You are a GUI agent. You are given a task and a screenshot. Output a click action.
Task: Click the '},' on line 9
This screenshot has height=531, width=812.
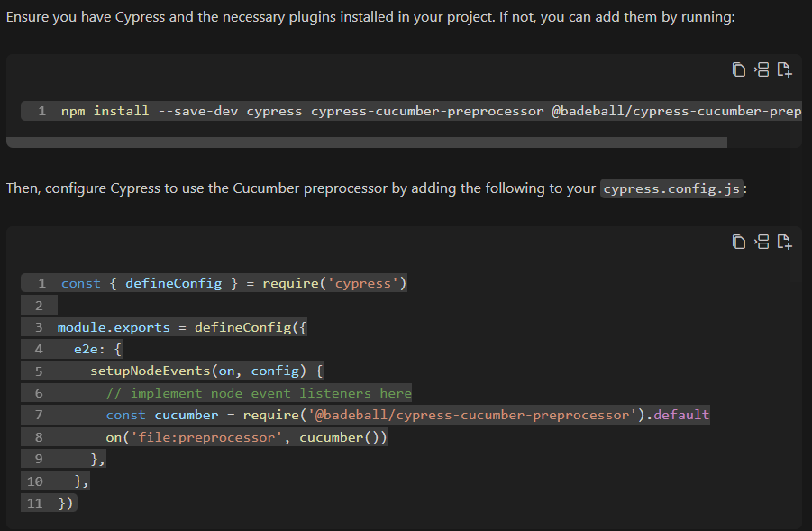98,459
